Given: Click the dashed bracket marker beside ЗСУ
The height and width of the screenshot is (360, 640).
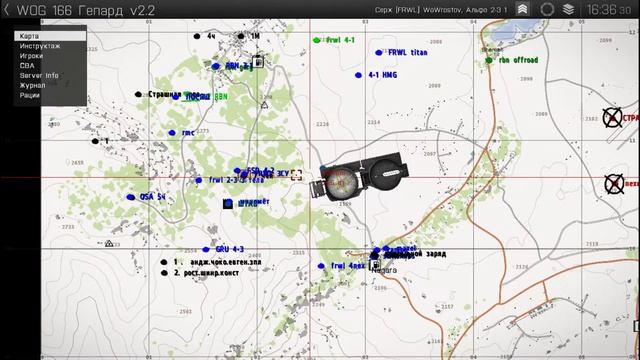Looking at the screenshot, I should (x=296, y=175).
